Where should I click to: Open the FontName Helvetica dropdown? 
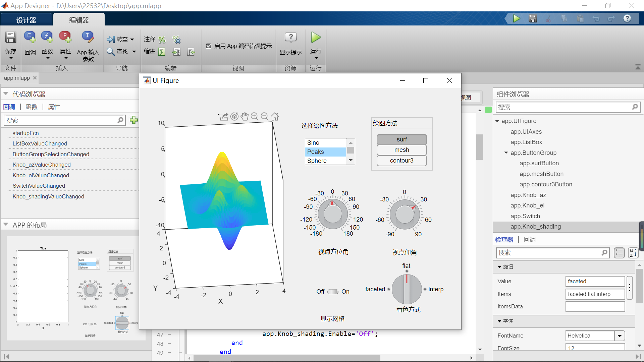(620, 336)
